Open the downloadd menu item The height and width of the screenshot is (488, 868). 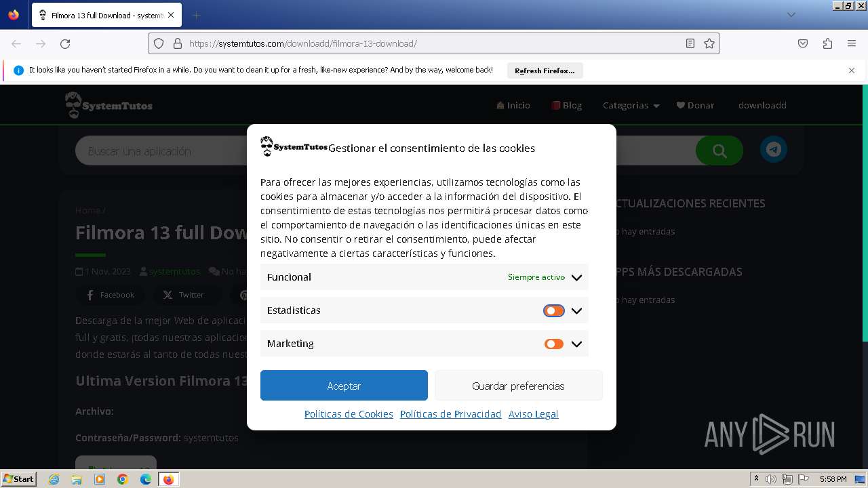(x=762, y=105)
